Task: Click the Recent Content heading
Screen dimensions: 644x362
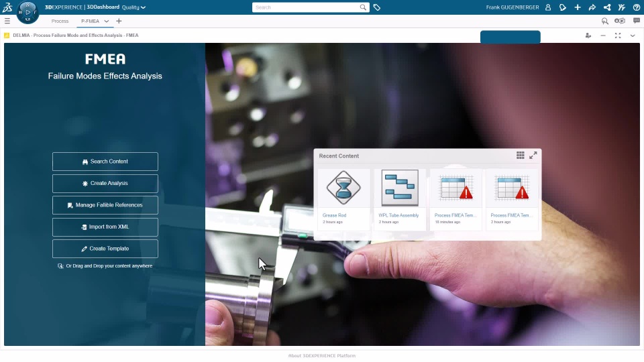Action: (339, 156)
